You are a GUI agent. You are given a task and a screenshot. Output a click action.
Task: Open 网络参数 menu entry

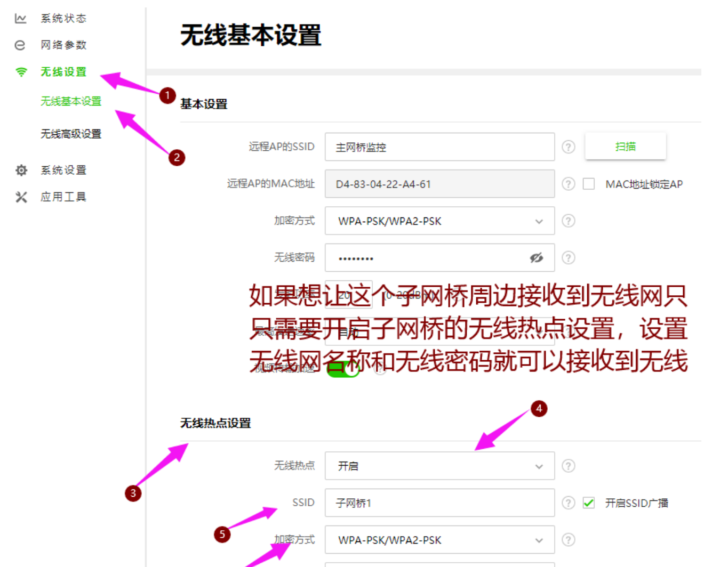(x=63, y=45)
